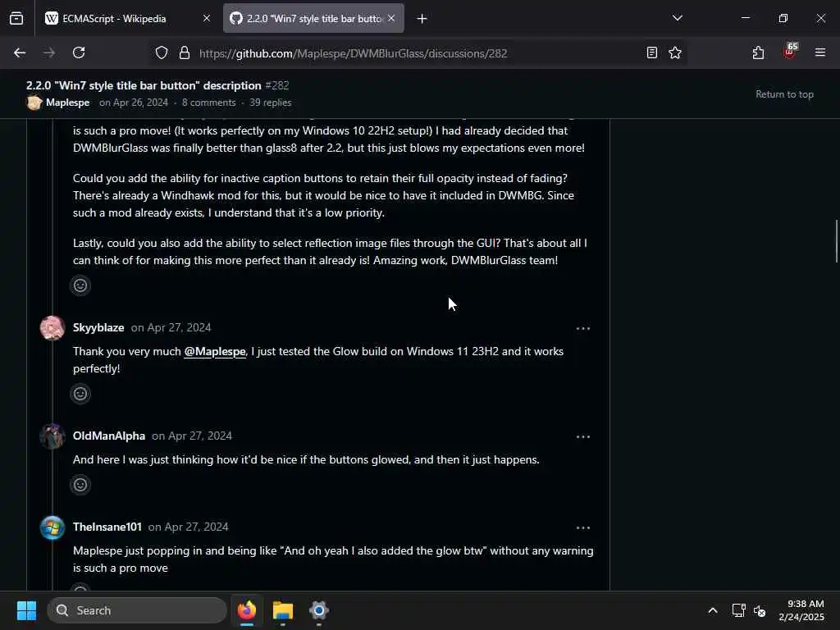Open options menu on Skyyblaze's comment
This screenshot has width=840, height=630.
tap(583, 328)
